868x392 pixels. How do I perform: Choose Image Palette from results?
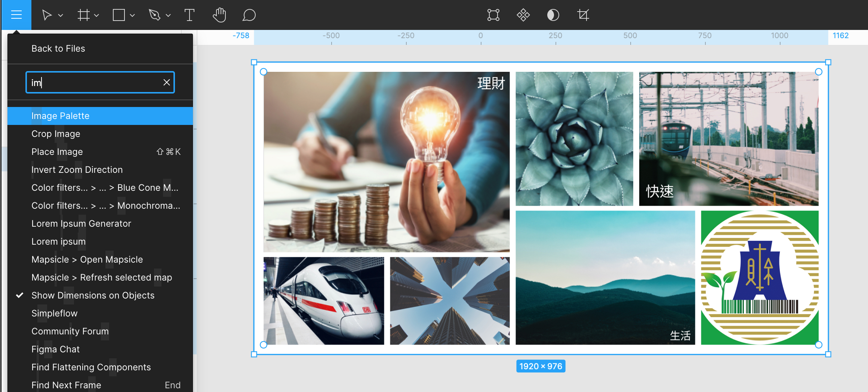[61, 116]
